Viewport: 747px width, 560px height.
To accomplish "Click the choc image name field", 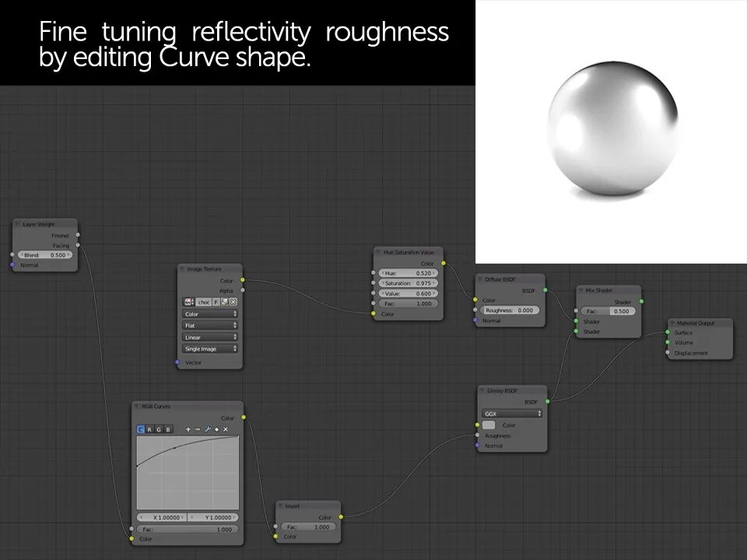I will click(204, 302).
